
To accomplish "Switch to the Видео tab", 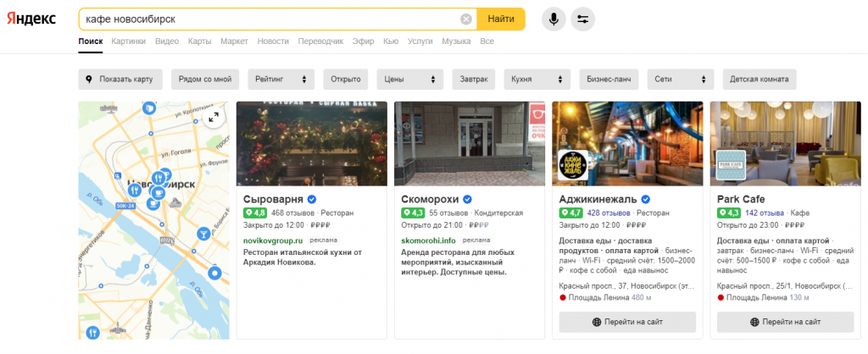I will pos(167,41).
